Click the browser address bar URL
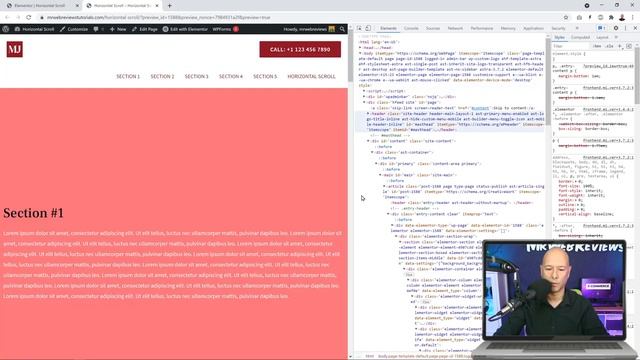640x360 pixels. pos(158,18)
